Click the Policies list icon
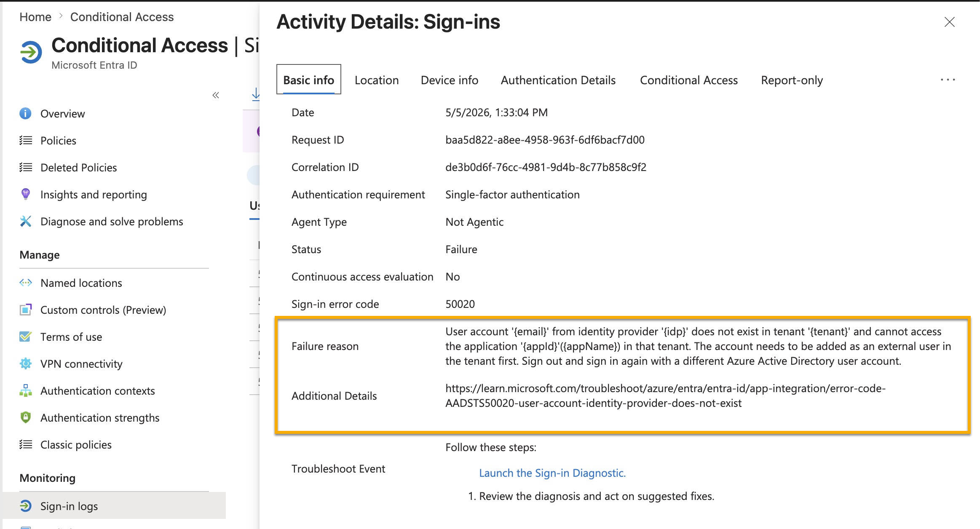 pyautogui.click(x=26, y=140)
